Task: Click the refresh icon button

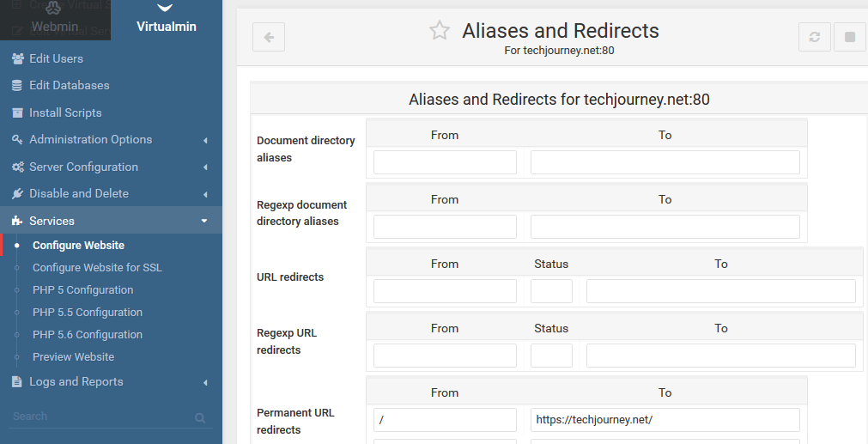Action: click(x=814, y=37)
